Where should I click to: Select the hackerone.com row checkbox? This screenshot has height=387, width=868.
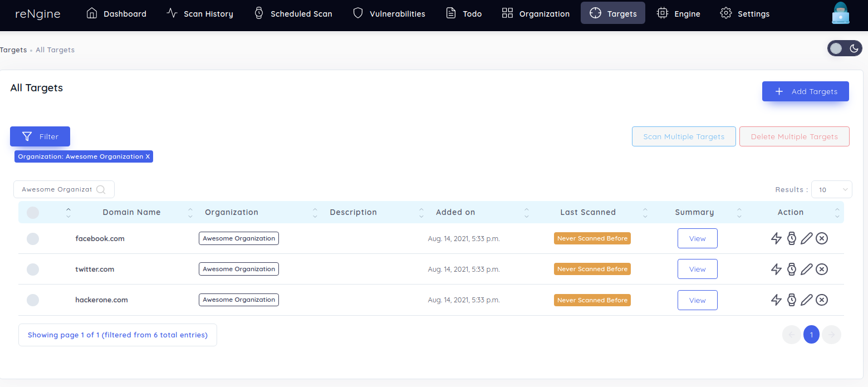[x=33, y=300]
